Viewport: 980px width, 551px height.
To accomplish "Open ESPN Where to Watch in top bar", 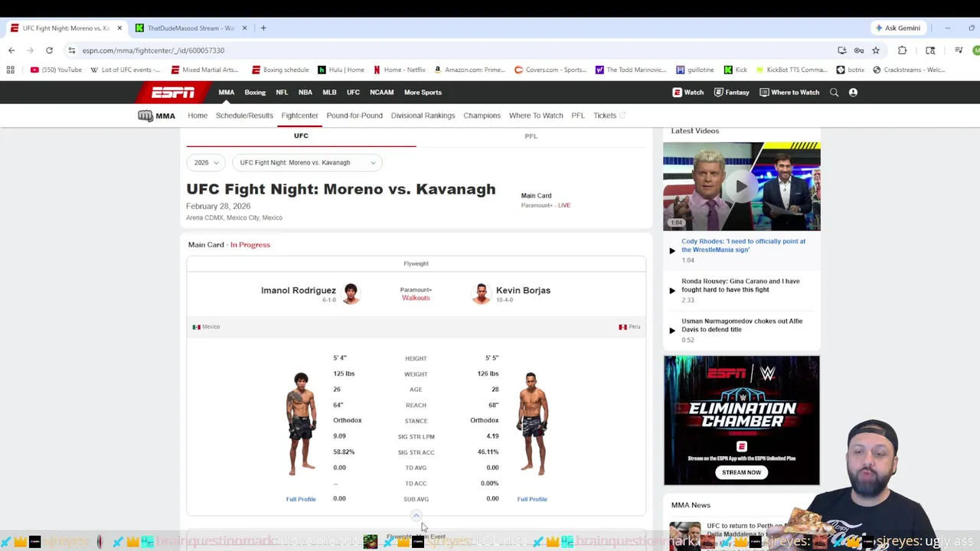I will pyautogui.click(x=789, y=93).
